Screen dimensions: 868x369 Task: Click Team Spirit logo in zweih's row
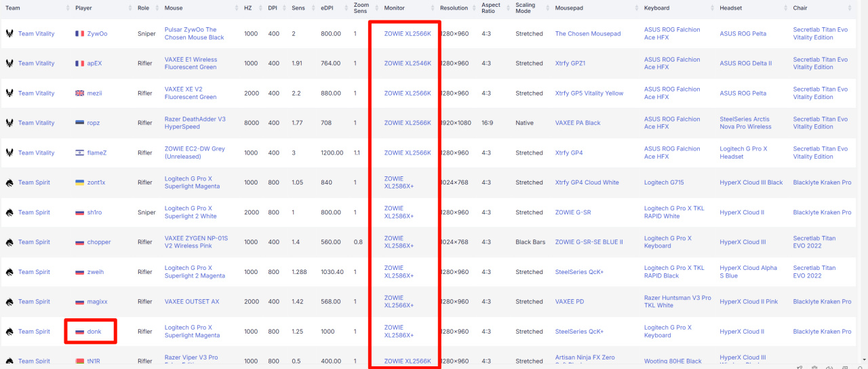pos(9,272)
